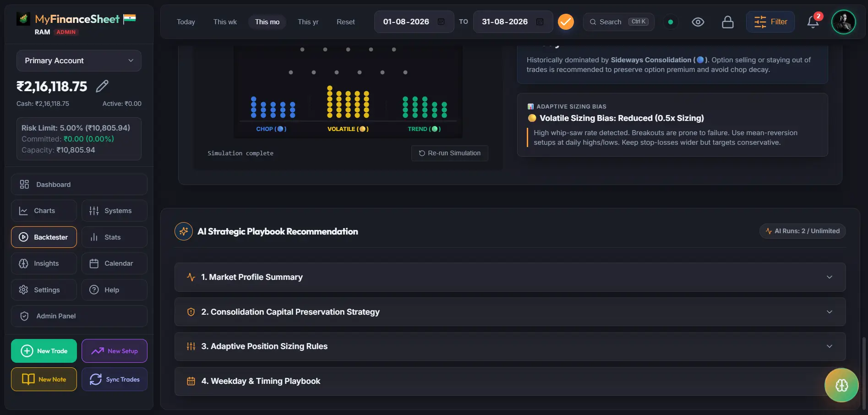Open the Charts page
This screenshot has width=868, height=415.
point(44,211)
